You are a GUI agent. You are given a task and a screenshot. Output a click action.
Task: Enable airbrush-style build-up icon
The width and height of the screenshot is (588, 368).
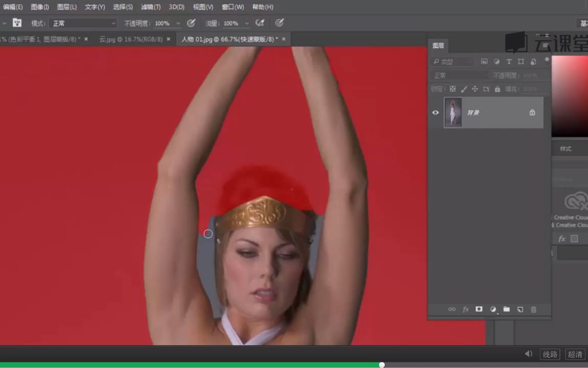pos(260,23)
